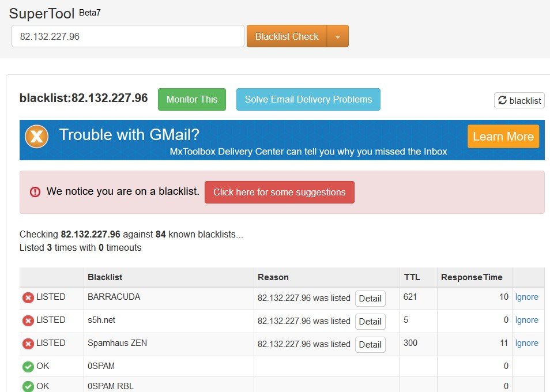Click the orange X icon in GMail banner
Viewport: 550px width, 392px height.
click(36, 137)
